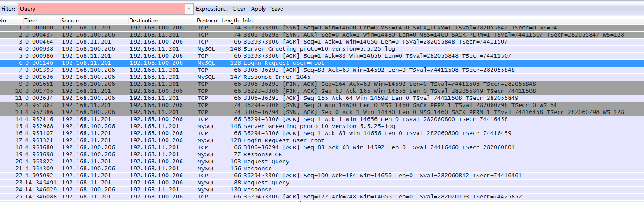Select packet 21 Response, length 156

(x=322, y=169)
